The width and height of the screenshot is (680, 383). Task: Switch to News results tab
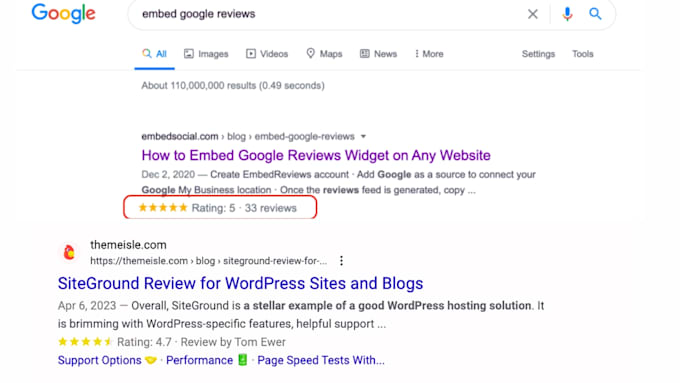378,54
